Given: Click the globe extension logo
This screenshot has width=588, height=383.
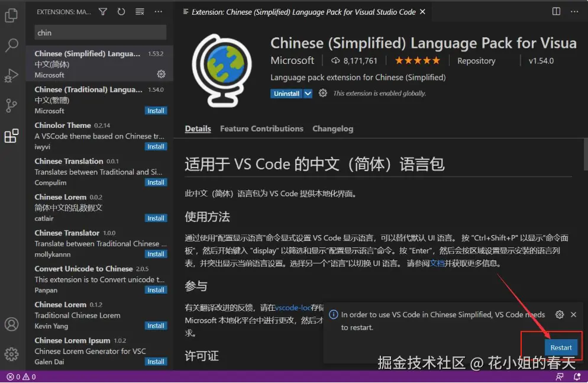Looking at the screenshot, I should coord(222,70).
